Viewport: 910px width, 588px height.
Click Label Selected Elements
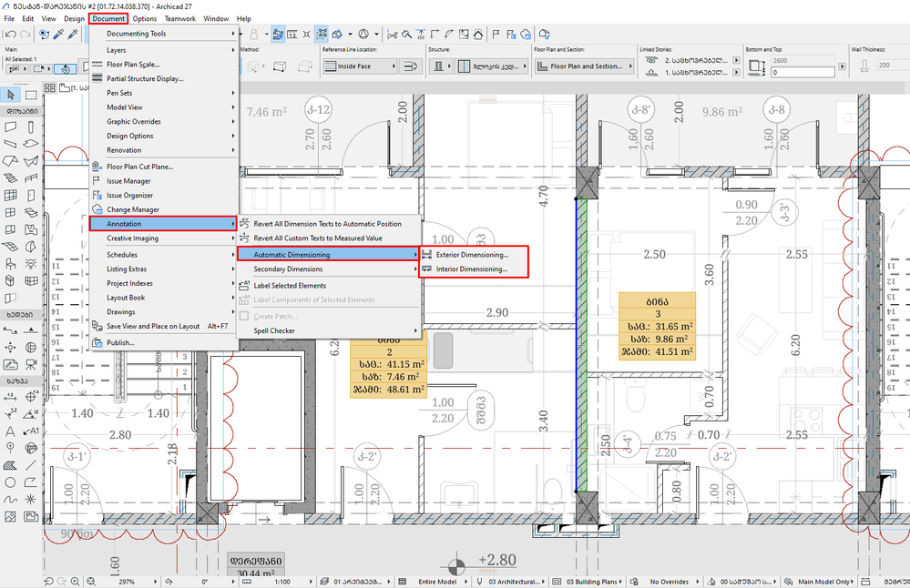coord(290,286)
